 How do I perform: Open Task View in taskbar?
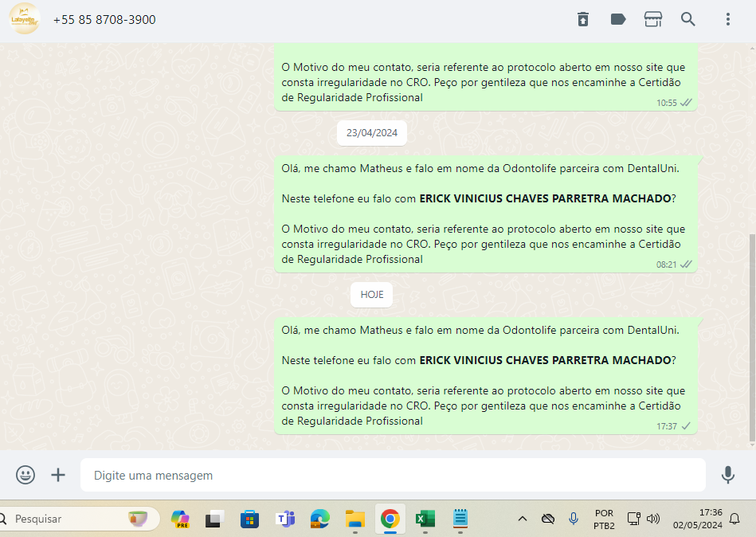pyautogui.click(x=214, y=519)
